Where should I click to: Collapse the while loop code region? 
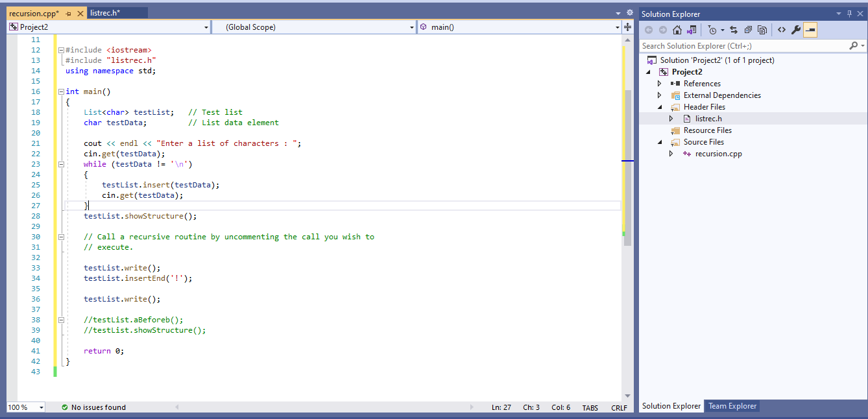(x=61, y=163)
